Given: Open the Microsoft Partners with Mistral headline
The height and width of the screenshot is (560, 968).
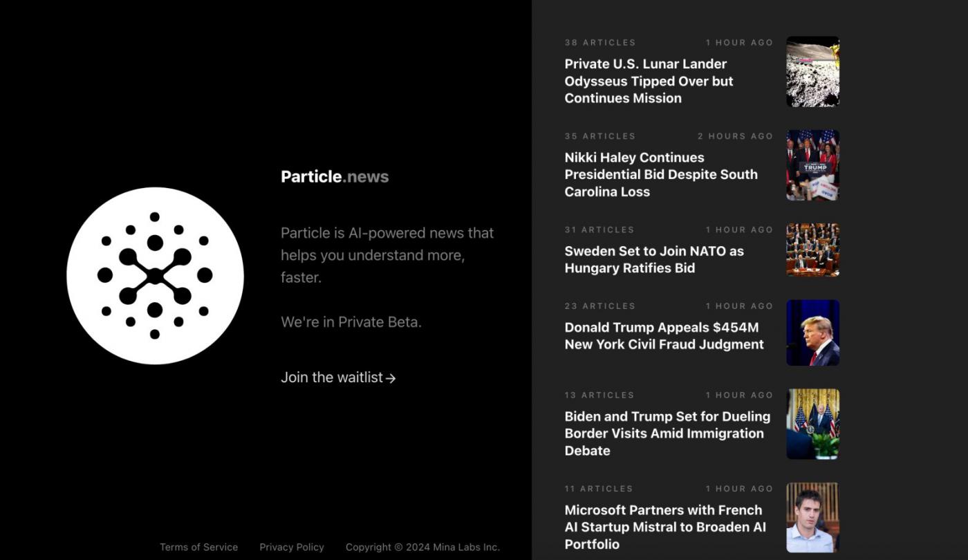Looking at the screenshot, I should click(665, 527).
